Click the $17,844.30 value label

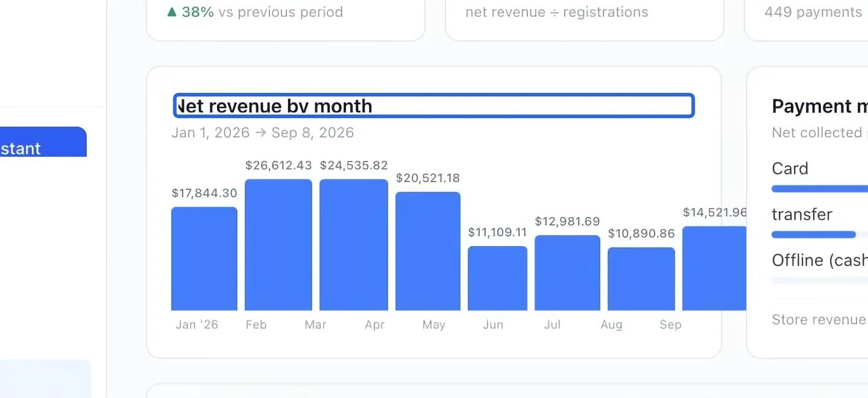(204, 193)
